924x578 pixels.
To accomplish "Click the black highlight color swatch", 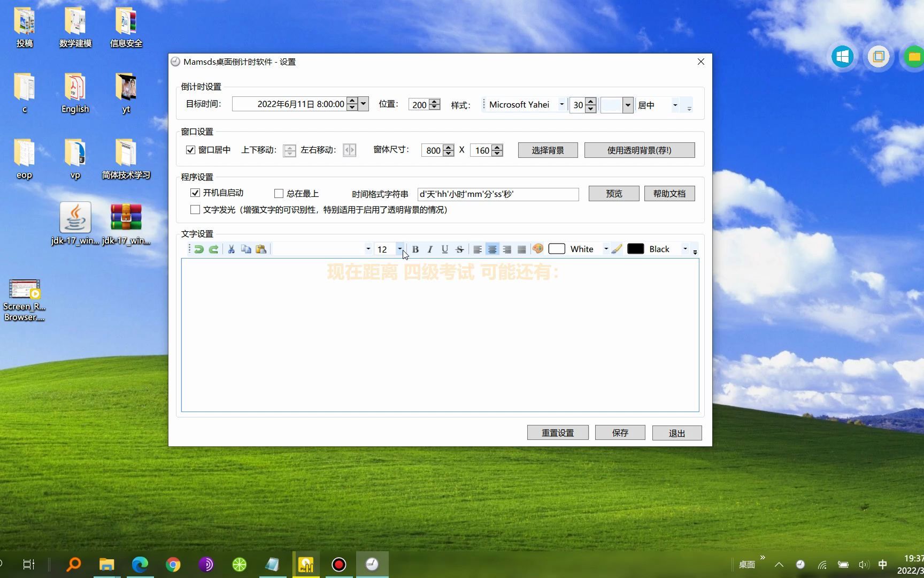I will pos(635,249).
